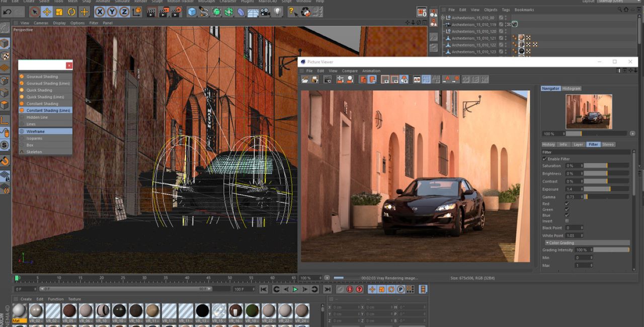Screen dimensions: 644x327
Task: Click Set A compare icon
Action: pos(446,79)
